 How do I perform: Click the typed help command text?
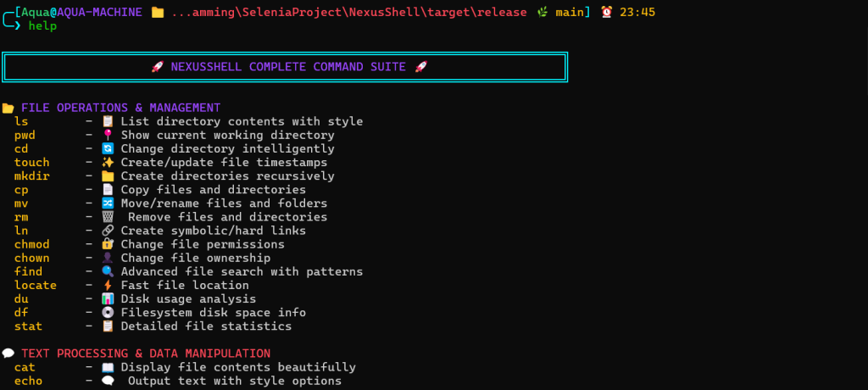tap(42, 26)
